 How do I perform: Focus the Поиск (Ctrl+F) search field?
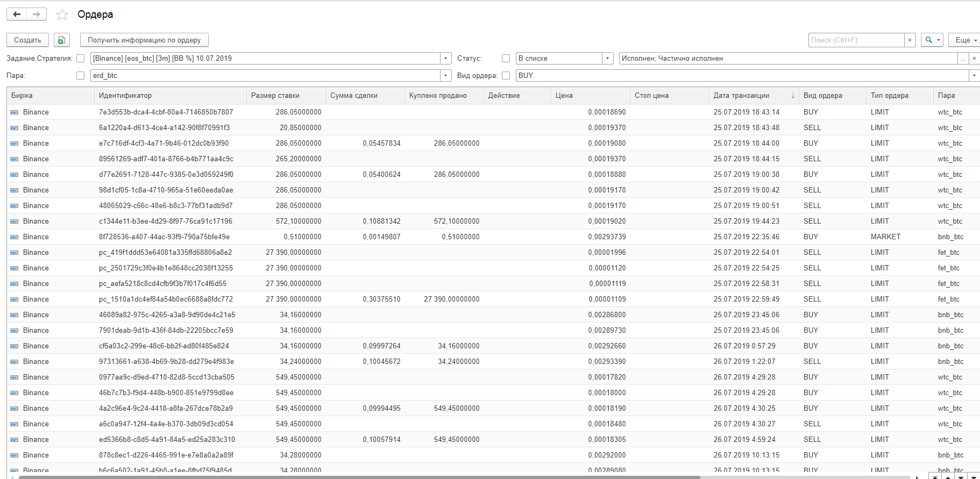tap(856, 40)
